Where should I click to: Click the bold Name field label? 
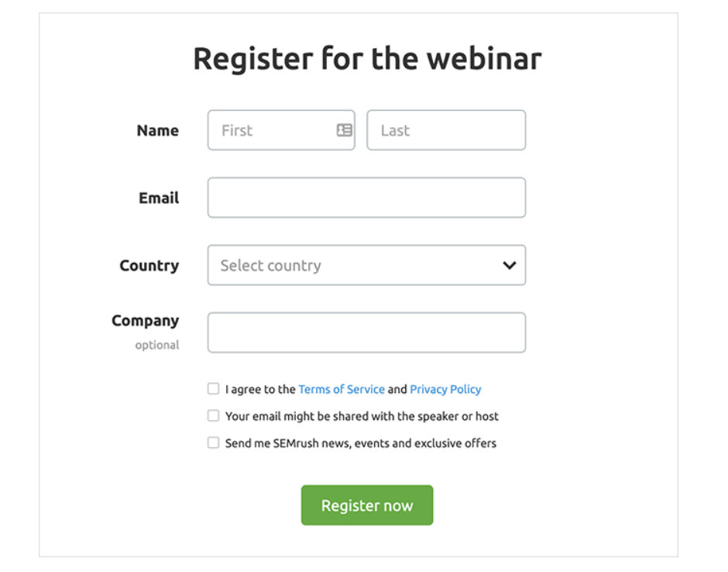tap(157, 130)
